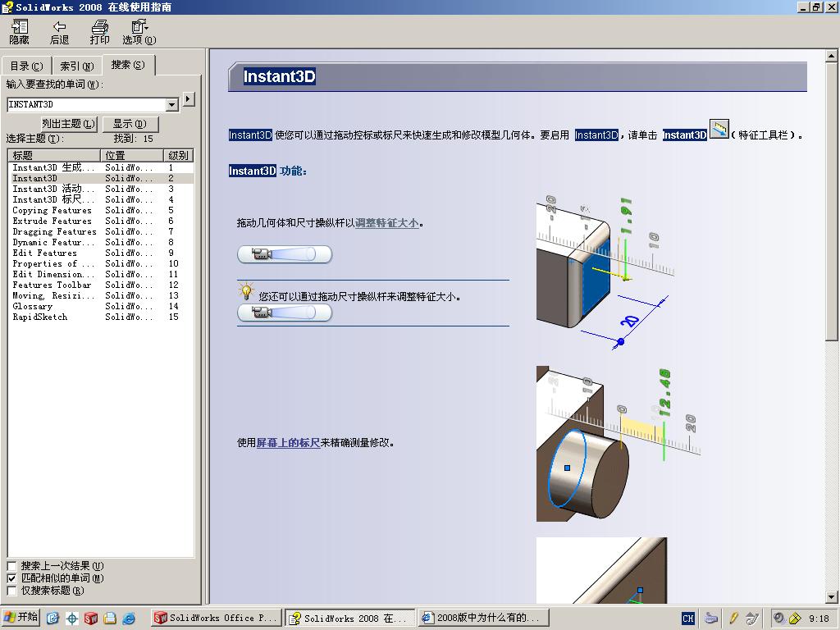840x630 pixels.
Task: Select the 'Properties of ...' result
Action: click(x=101, y=263)
